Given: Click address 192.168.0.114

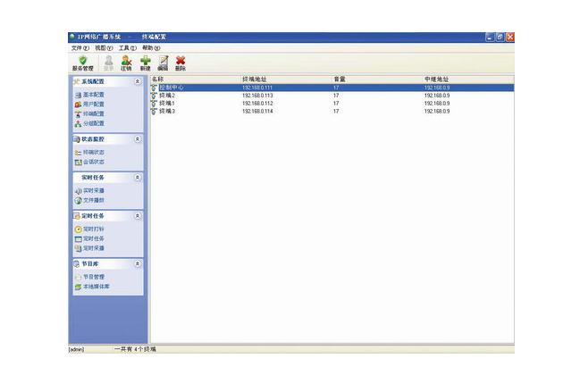Looking at the screenshot, I should (257, 112).
